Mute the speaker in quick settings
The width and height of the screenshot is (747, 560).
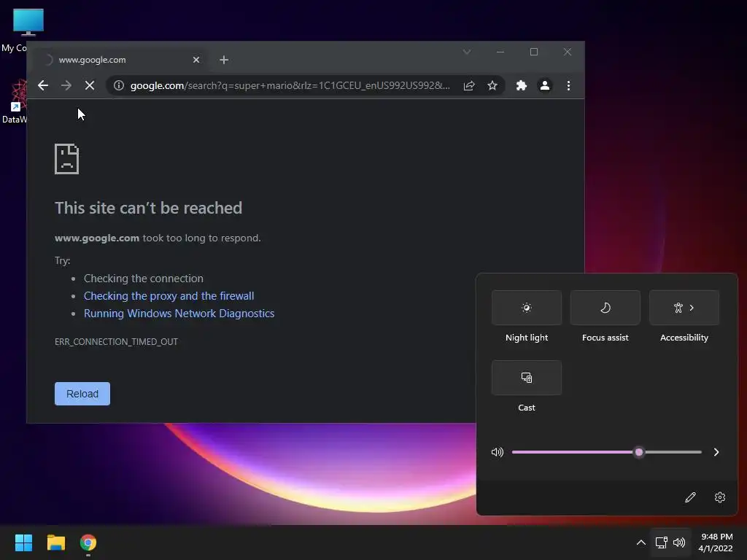(498, 452)
